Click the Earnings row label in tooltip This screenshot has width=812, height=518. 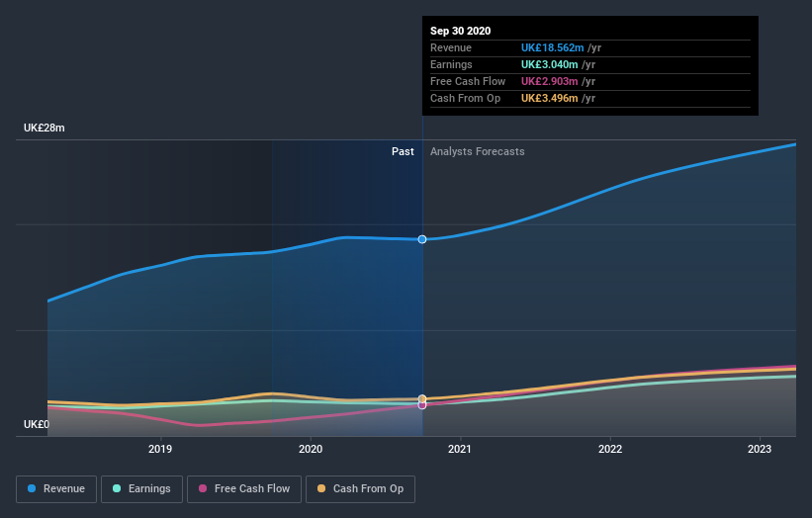[451, 64]
